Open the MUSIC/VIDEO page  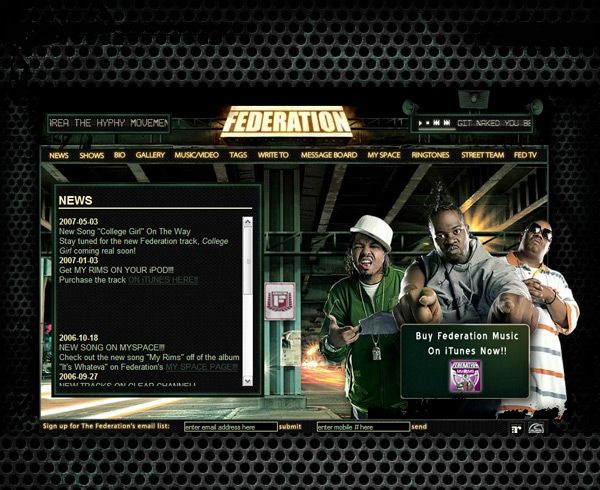[196, 155]
